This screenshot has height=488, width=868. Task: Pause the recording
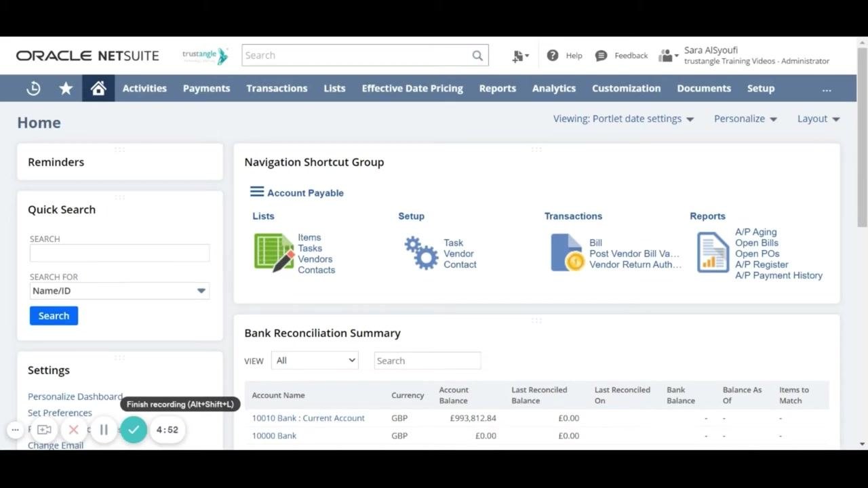pyautogui.click(x=104, y=430)
